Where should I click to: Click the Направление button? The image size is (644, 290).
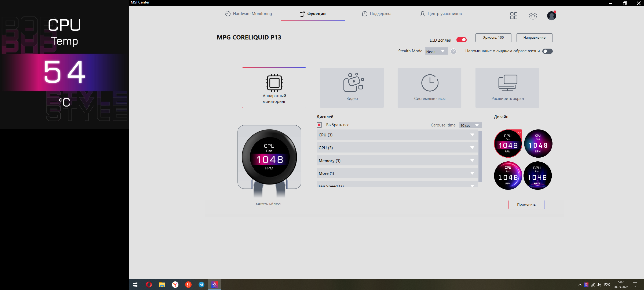[534, 38]
